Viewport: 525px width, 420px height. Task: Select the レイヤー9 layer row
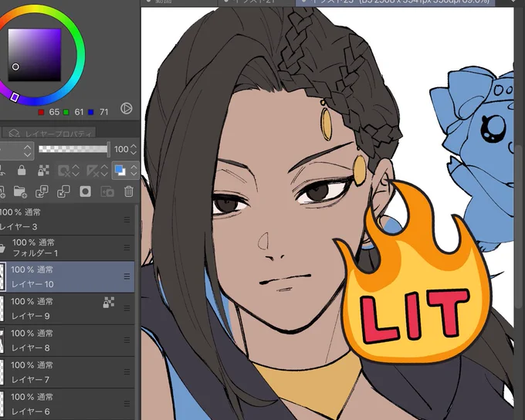point(67,309)
